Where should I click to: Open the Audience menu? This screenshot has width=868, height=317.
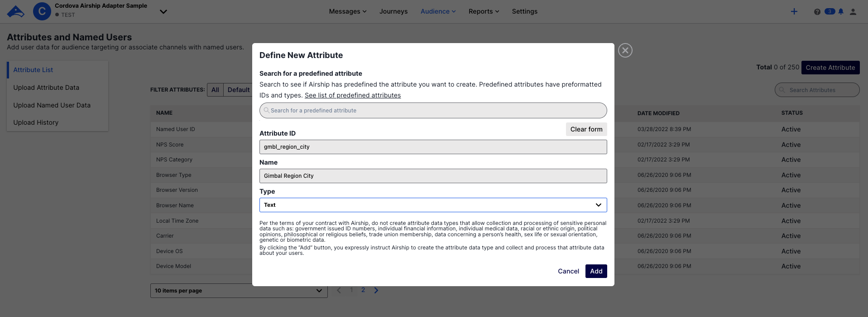pos(438,11)
